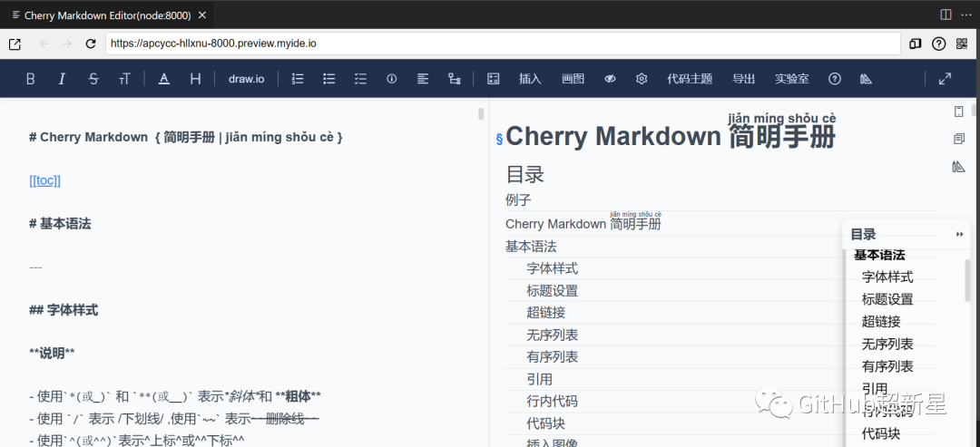Open the 导出 export menu
This screenshot has height=447, width=980.
tap(744, 79)
